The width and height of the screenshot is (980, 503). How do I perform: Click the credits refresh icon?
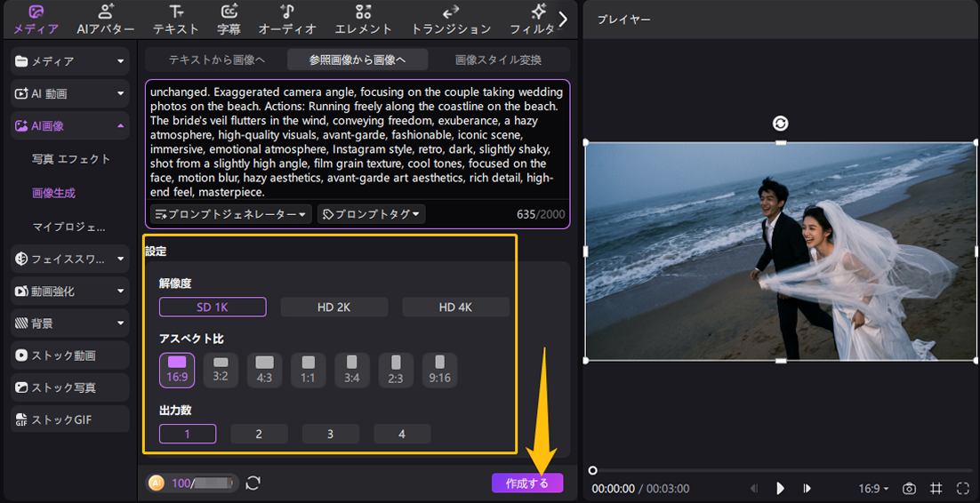point(253,483)
